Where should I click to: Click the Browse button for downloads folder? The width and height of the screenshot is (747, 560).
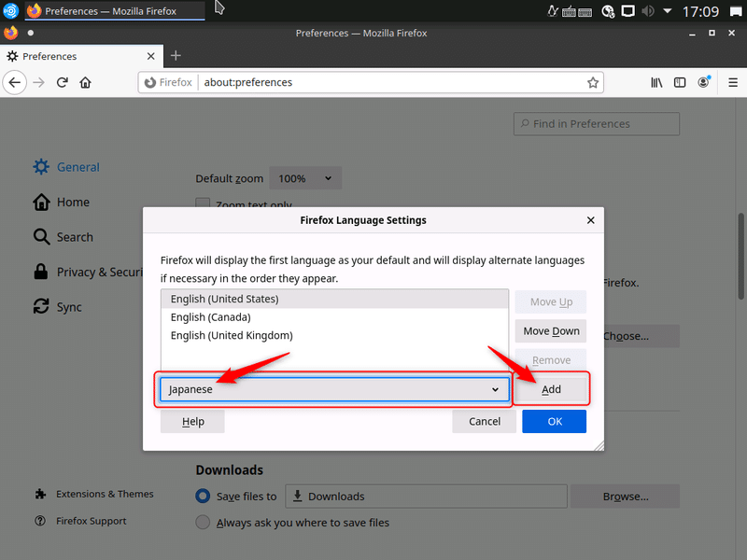pos(625,497)
